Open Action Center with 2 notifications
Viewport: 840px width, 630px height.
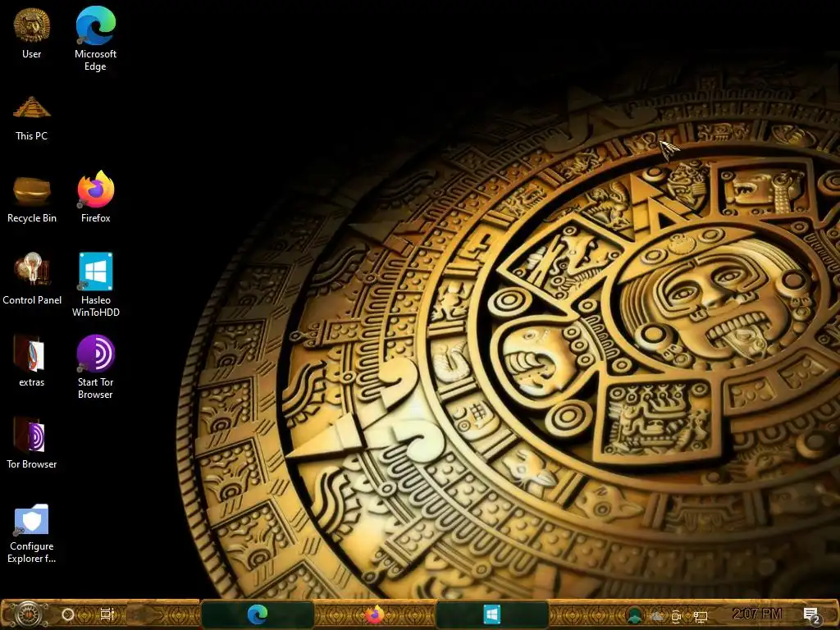coord(812,616)
